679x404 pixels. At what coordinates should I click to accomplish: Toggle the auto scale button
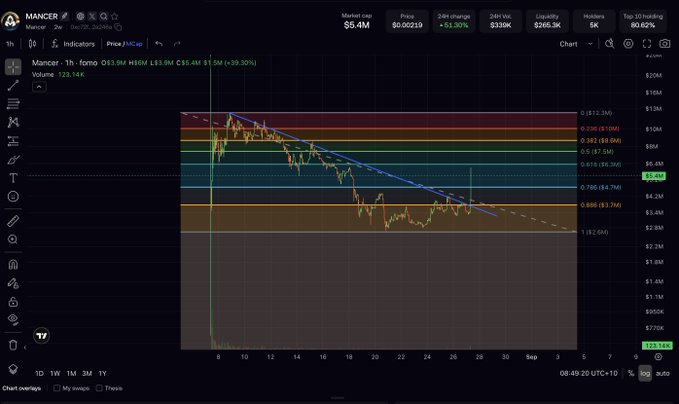[x=663, y=373]
